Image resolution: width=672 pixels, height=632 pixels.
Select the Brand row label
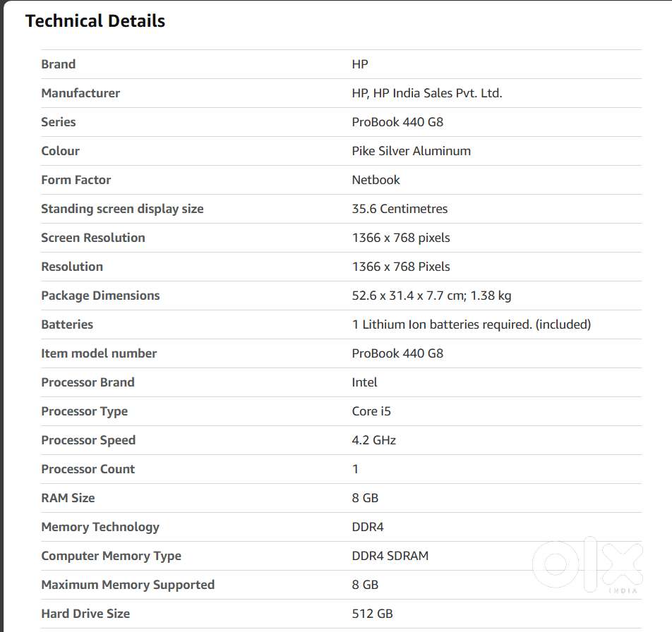[x=58, y=64]
